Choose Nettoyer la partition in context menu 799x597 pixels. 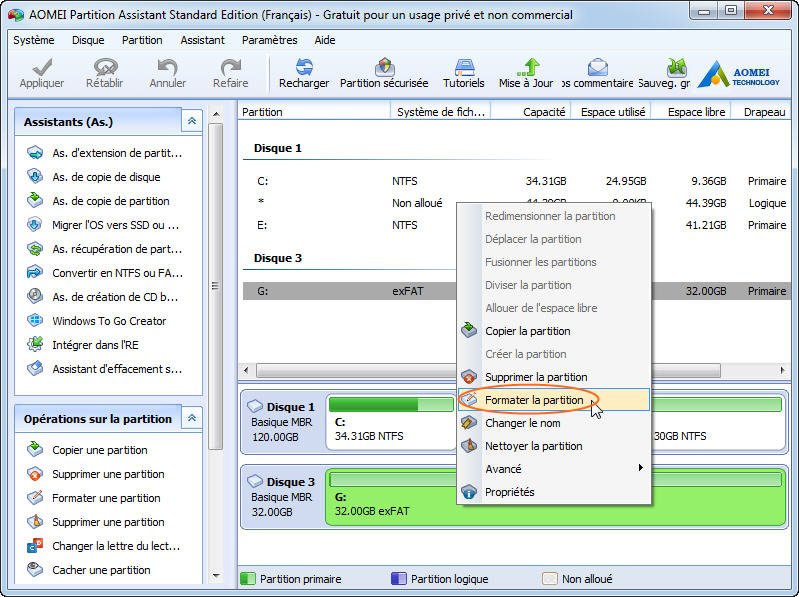point(553,446)
